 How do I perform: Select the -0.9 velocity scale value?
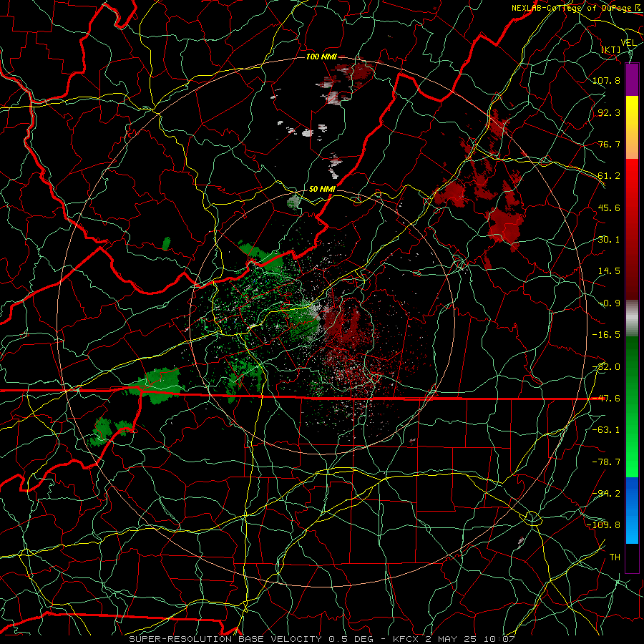point(609,303)
